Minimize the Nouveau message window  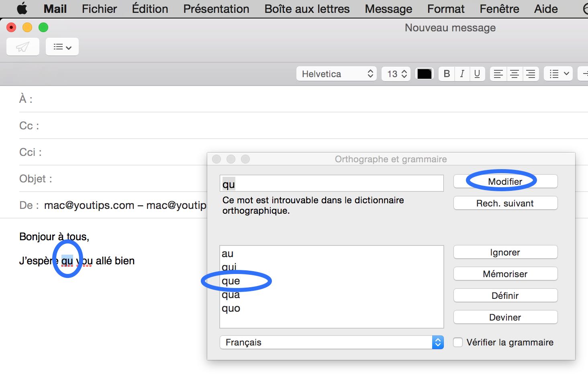click(x=27, y=27)
